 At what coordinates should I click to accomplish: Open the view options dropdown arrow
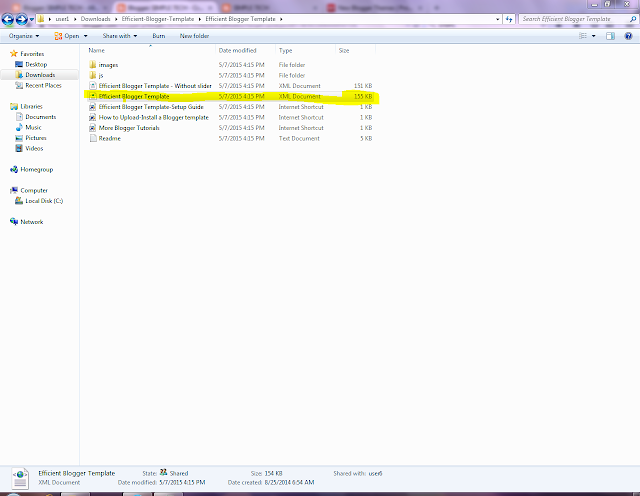tap(593, 36)
